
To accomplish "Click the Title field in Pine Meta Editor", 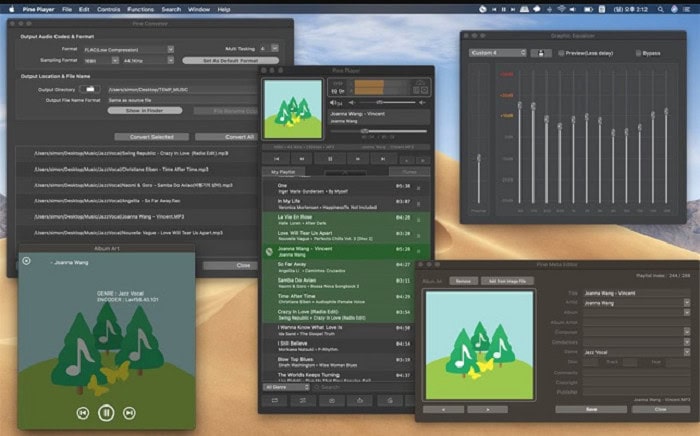I will (637, 293).
